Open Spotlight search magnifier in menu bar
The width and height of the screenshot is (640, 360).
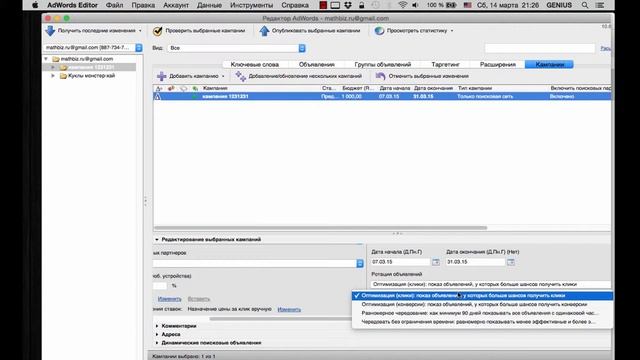point(585,5)
